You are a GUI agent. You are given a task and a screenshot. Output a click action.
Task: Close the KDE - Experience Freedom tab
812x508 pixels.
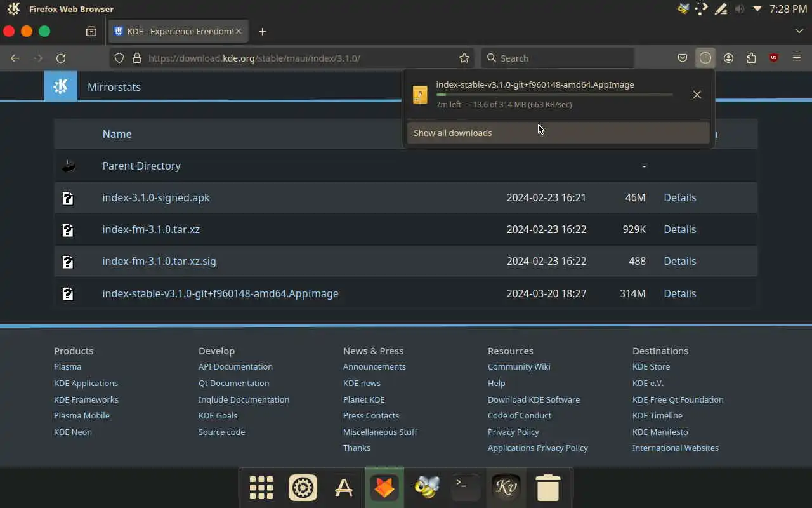[239, 31]
